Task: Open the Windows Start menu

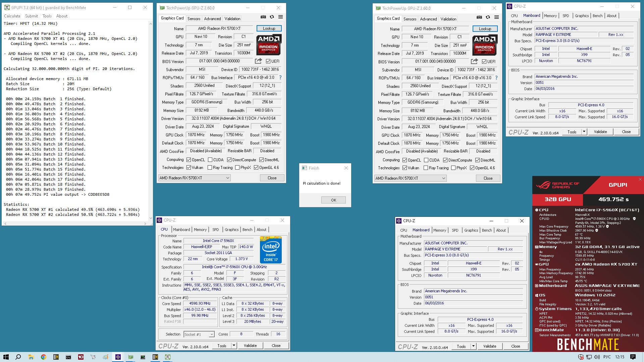Action: coord(6,357)
